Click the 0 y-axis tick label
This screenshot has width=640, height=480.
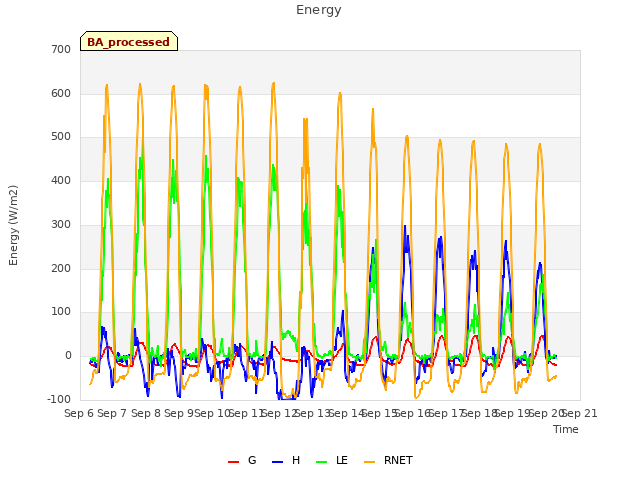(x=68, y=356)
